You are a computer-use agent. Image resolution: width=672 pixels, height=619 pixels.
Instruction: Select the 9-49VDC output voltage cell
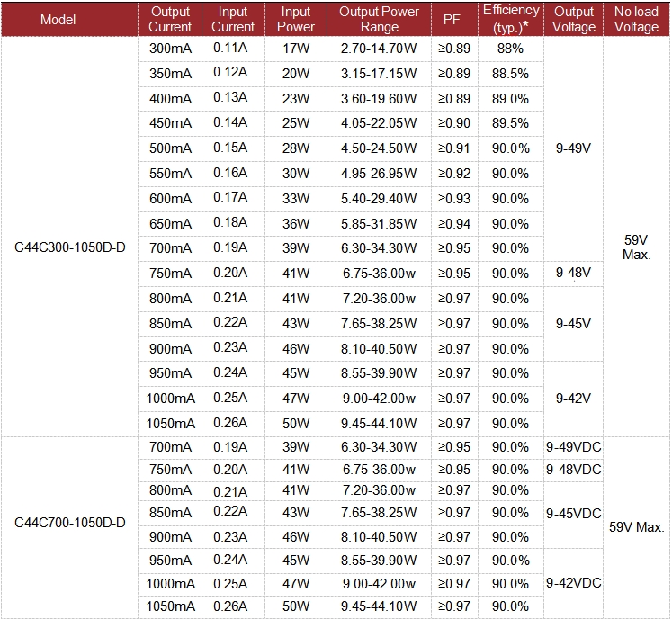[x=574, y=447]
